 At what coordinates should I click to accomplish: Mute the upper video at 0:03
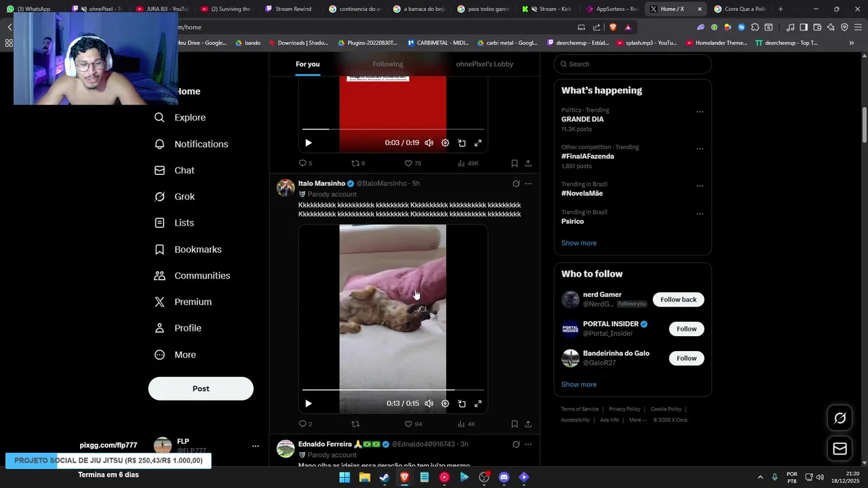click(x=429, y=143)
